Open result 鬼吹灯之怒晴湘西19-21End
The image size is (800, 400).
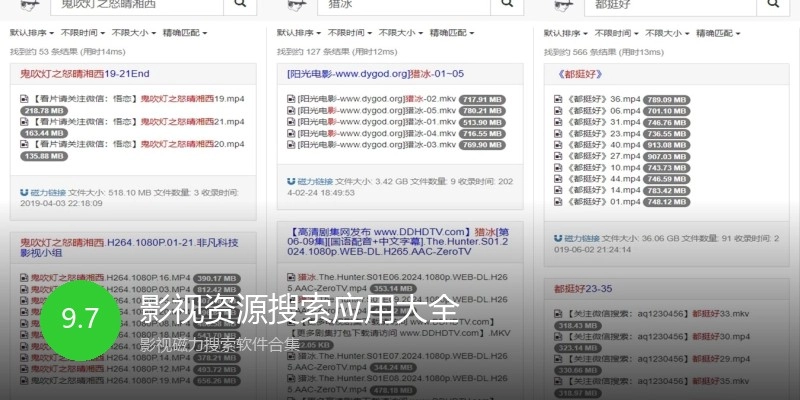click(85, 74)
